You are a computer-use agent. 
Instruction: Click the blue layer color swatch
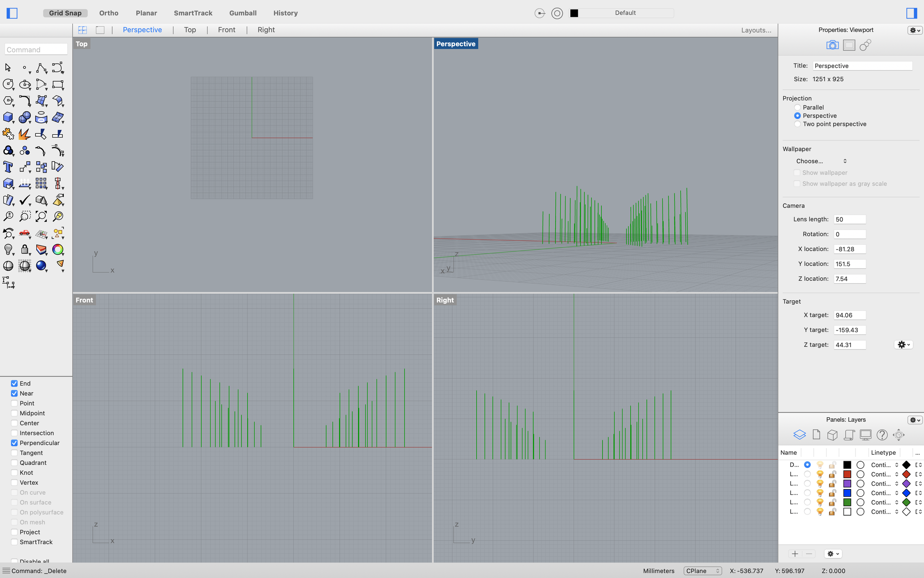(847, 493)
